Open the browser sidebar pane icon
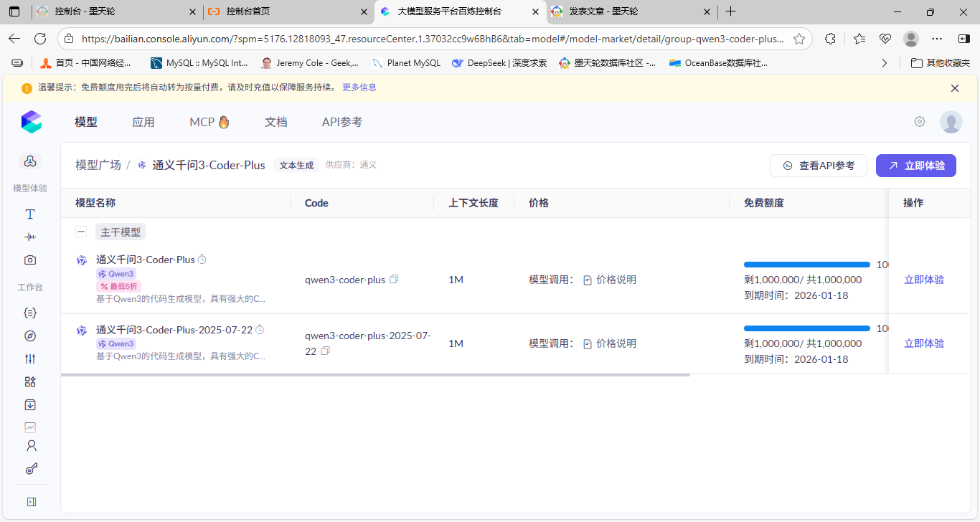980x522 pixels. (964, 39)
